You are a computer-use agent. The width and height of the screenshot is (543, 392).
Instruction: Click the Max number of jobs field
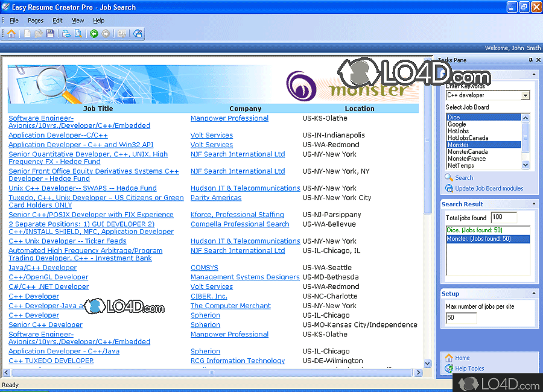click(460, 317)
